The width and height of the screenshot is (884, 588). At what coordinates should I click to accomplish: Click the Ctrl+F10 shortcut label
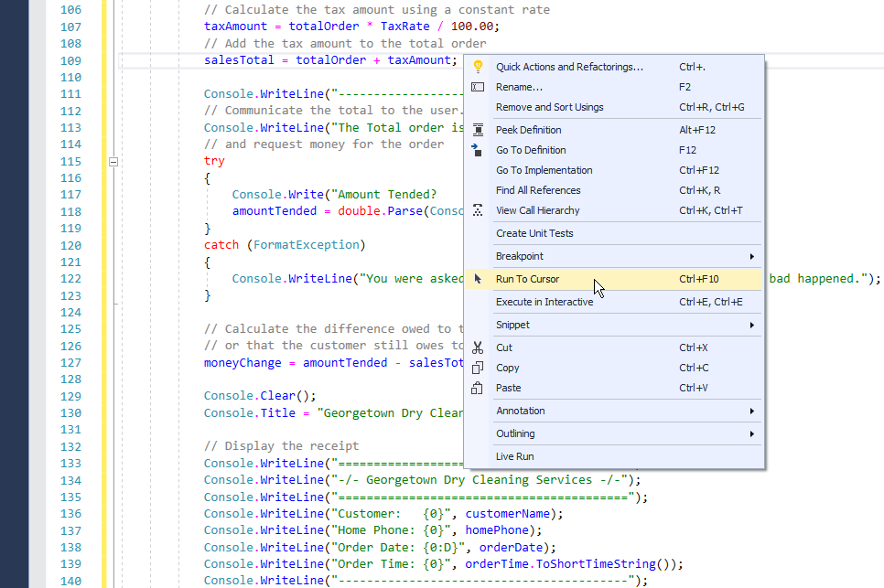pyautogui.click(x=699, y=279)
